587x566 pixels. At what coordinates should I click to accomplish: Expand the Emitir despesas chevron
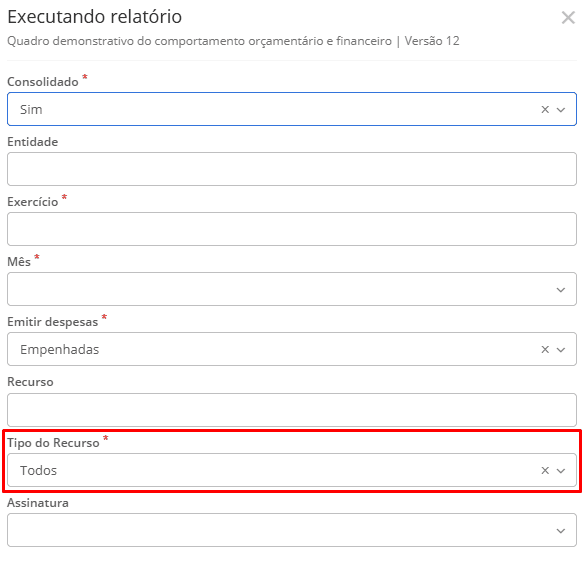click(x=560, y=350)
